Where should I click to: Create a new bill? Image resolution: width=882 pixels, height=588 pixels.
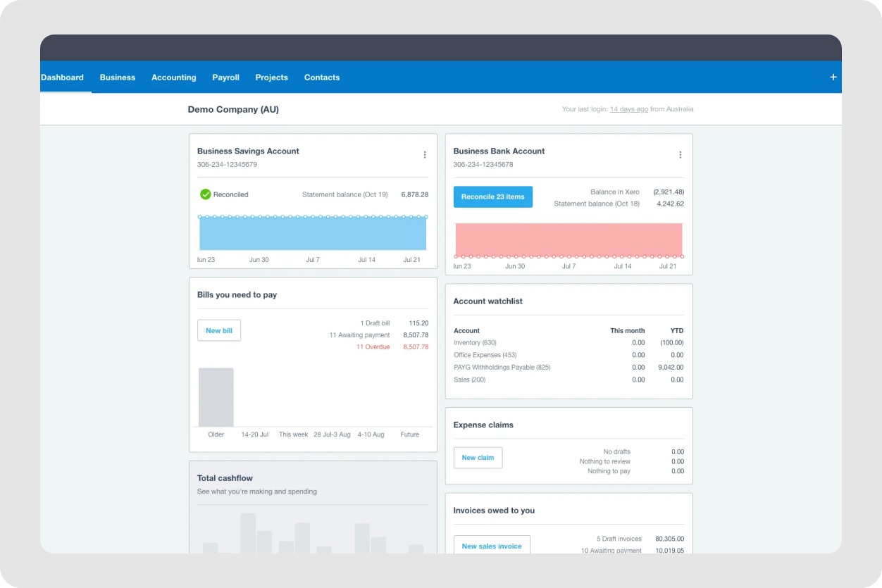[x=218, y=330]
